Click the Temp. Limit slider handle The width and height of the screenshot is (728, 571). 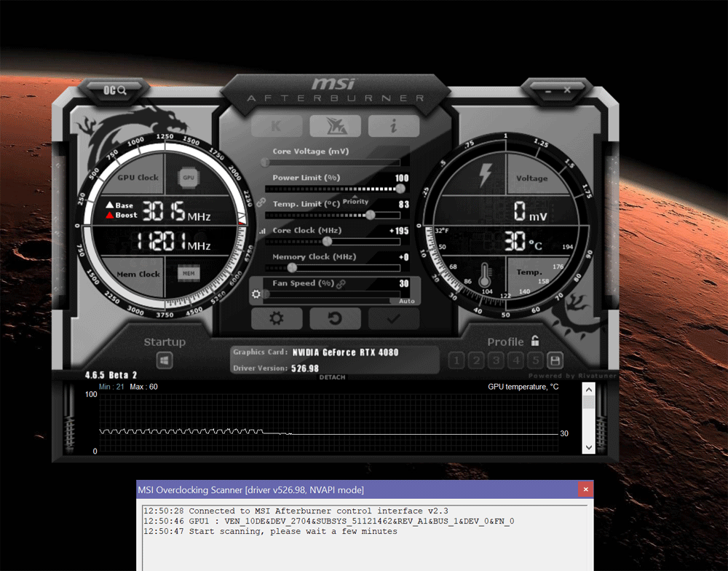point(370,215)
